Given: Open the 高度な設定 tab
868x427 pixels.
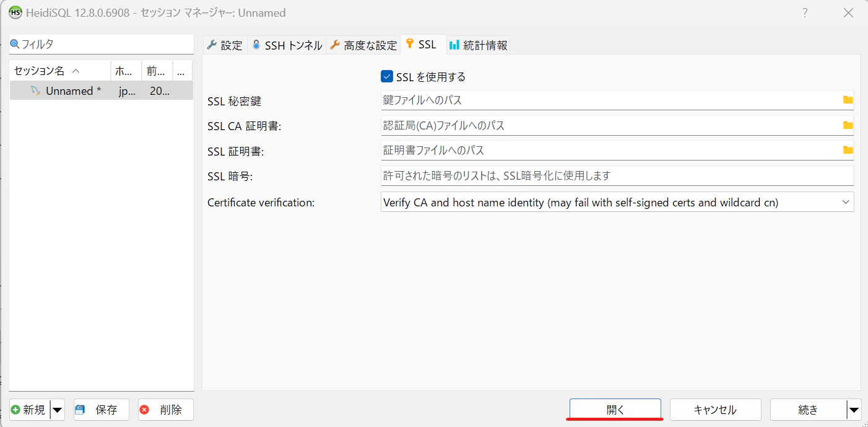Looking at the screenshot, I should coord(363,45).
